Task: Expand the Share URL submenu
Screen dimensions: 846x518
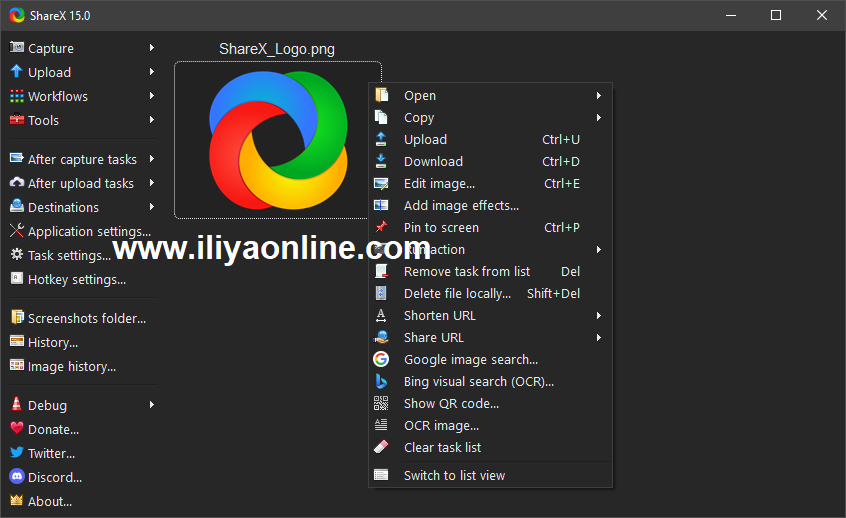Action: [598, 338]
